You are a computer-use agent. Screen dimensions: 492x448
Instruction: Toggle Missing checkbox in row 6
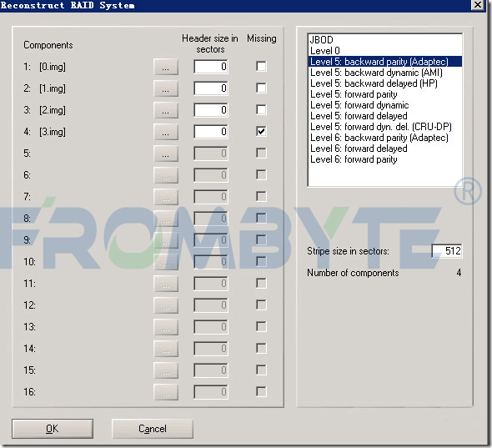point(261,174)
